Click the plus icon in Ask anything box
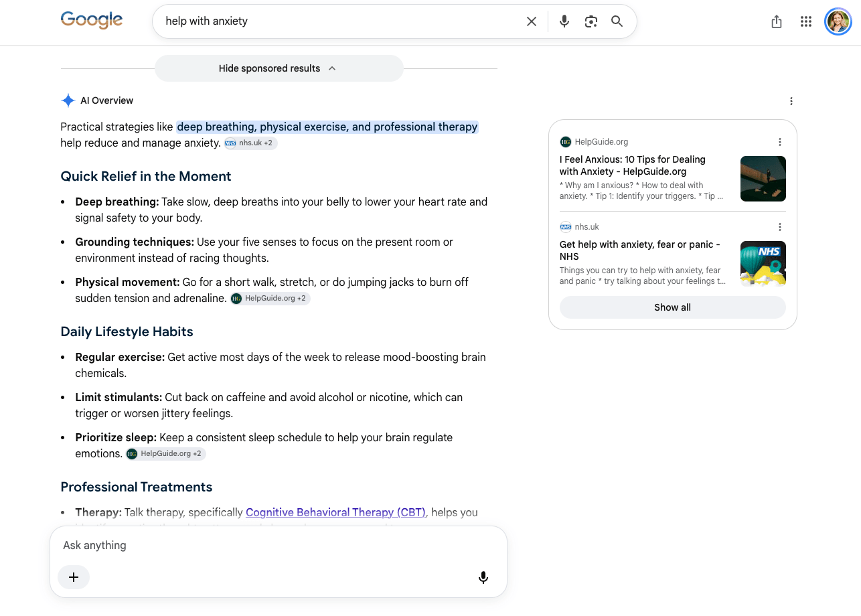The image size is (861, 616). (74, 577)
